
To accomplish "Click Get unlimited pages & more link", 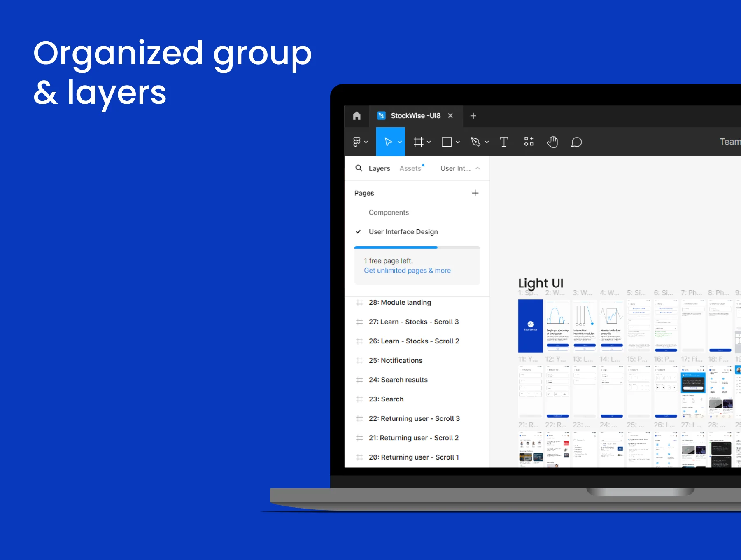I will (407, 271).
